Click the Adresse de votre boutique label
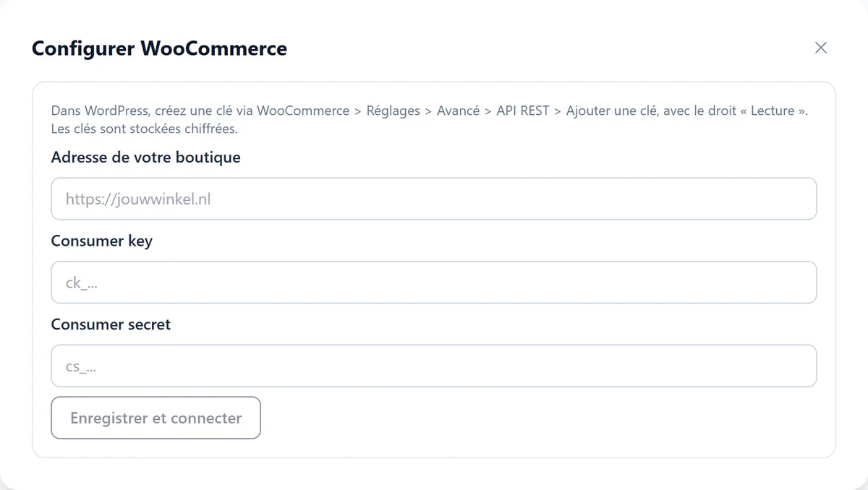The image size is (868, 490). pyautogui.click(x=146, y=157)
